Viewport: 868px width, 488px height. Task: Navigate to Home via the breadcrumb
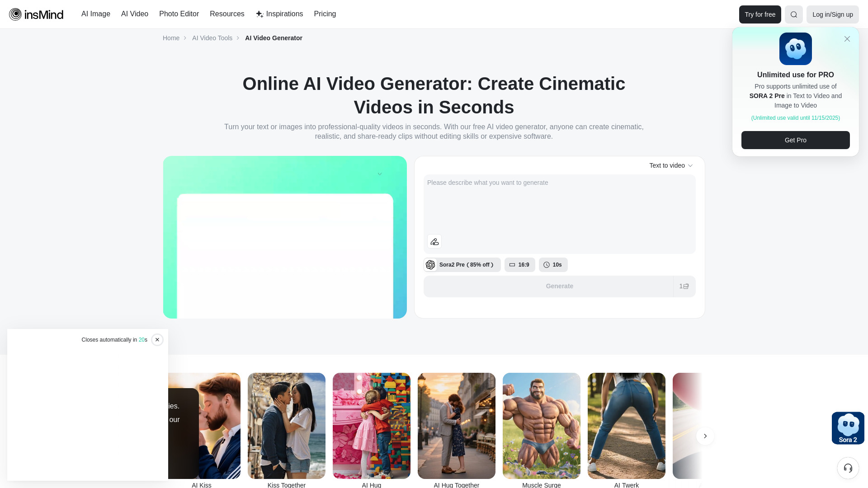point(171,38)
